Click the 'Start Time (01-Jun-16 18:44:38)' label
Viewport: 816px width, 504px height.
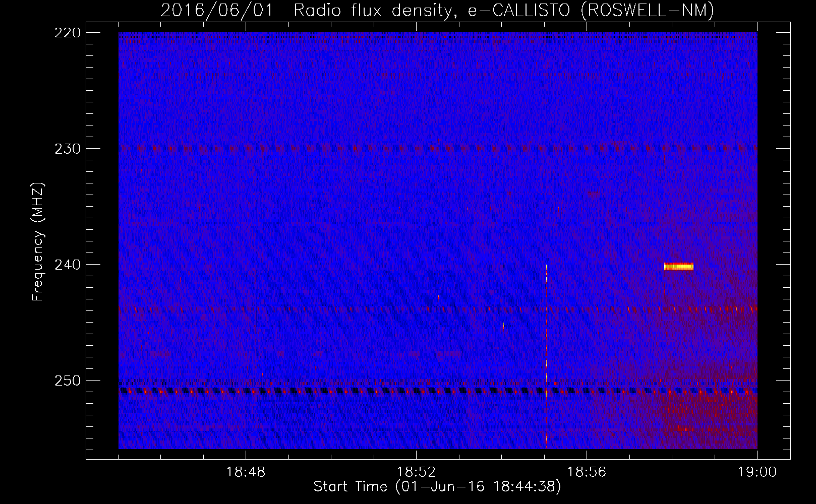(x=437, y=487)
